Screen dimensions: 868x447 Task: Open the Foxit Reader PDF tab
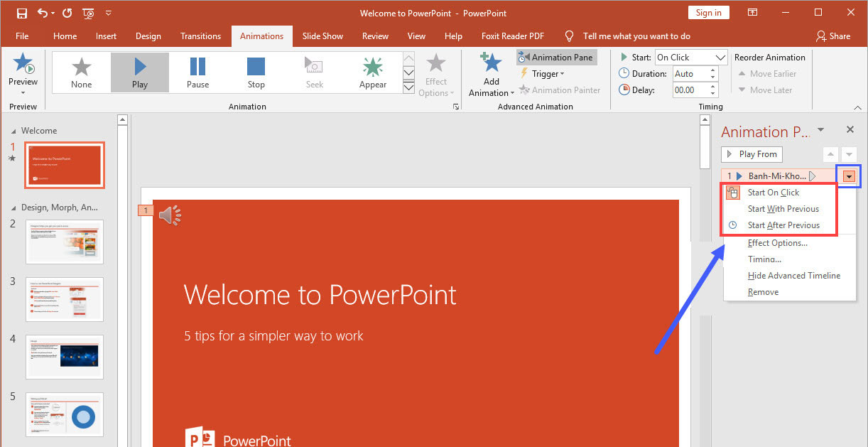pyautogui.click(x=512, y=36)
